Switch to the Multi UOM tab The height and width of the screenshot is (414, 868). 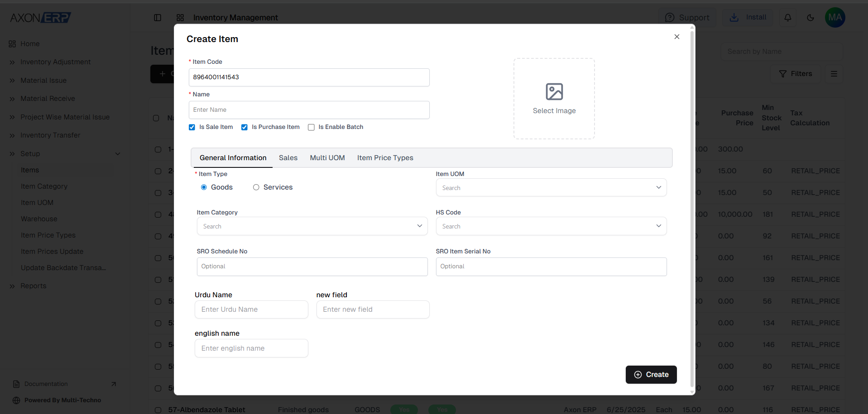click(327, 158)
